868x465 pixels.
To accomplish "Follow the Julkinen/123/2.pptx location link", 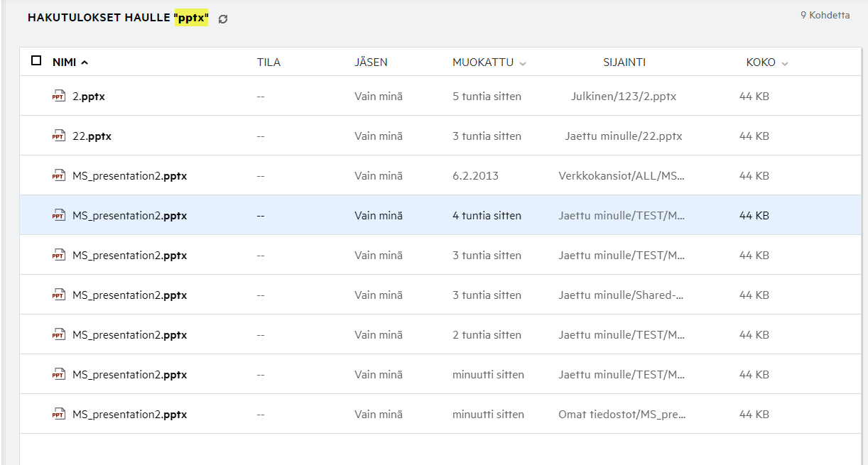I will [623, 97].
